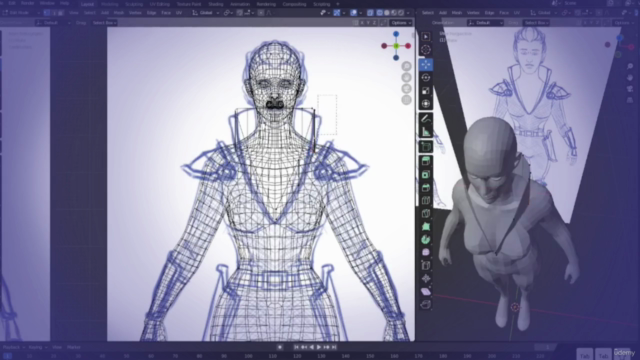Select the Transform tool

(426, 104)
